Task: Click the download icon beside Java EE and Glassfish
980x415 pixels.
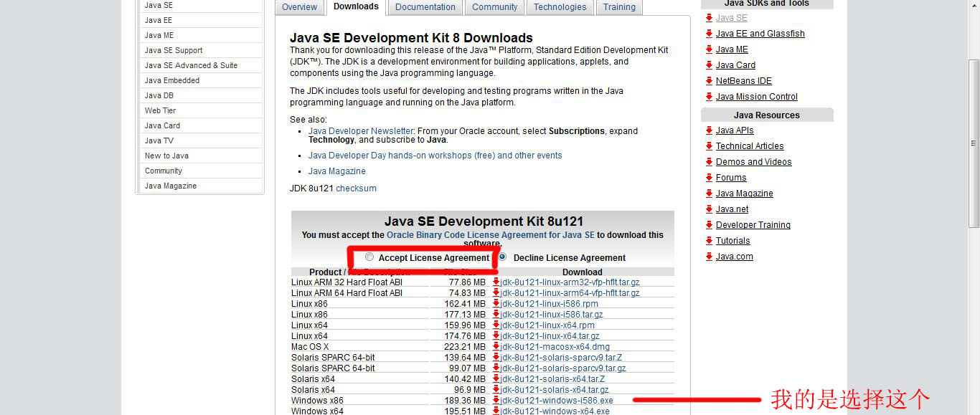Action: click(x=709, y=33)
